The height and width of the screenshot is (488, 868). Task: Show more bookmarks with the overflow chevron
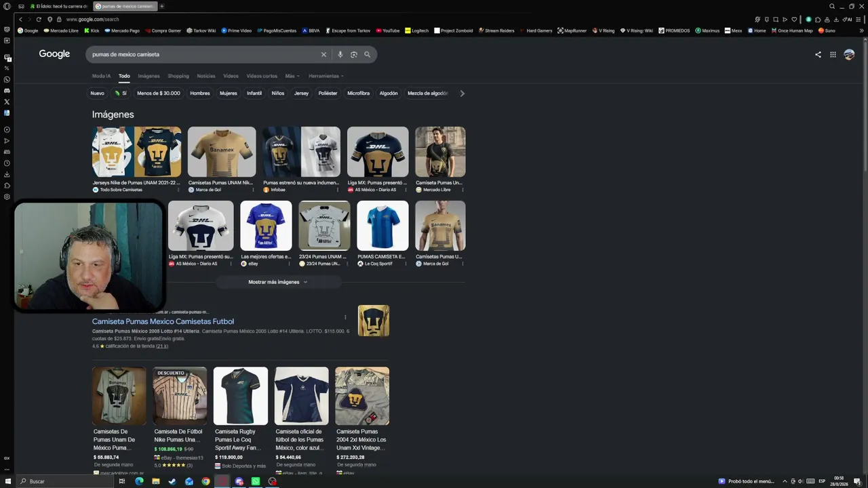click(x=862, y=30)
